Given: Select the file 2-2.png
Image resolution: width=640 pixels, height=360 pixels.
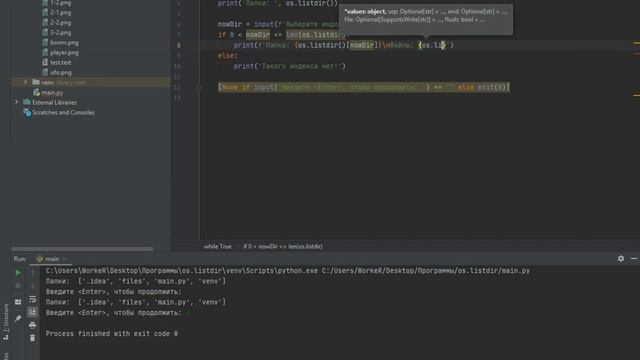Looking at the screenshot, I should (60, 23).
